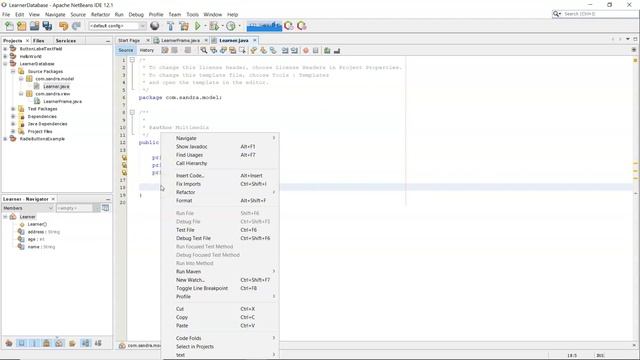Toggle the Show Inherited Members filter in Navigator
This screenshot has height=360, width=640.
[9, 343]
